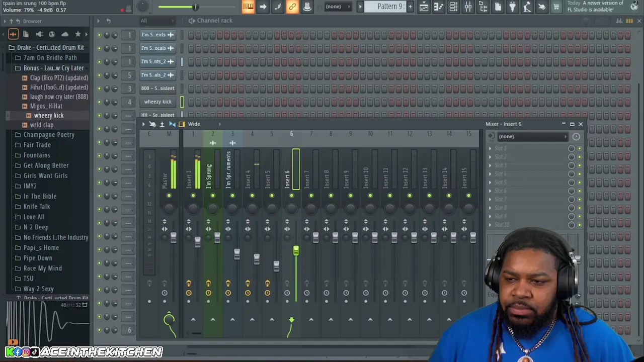Expand Slot 2 arrow in mixer
The width and height of the screenshot is (644, 362).
tap(490, 157)
